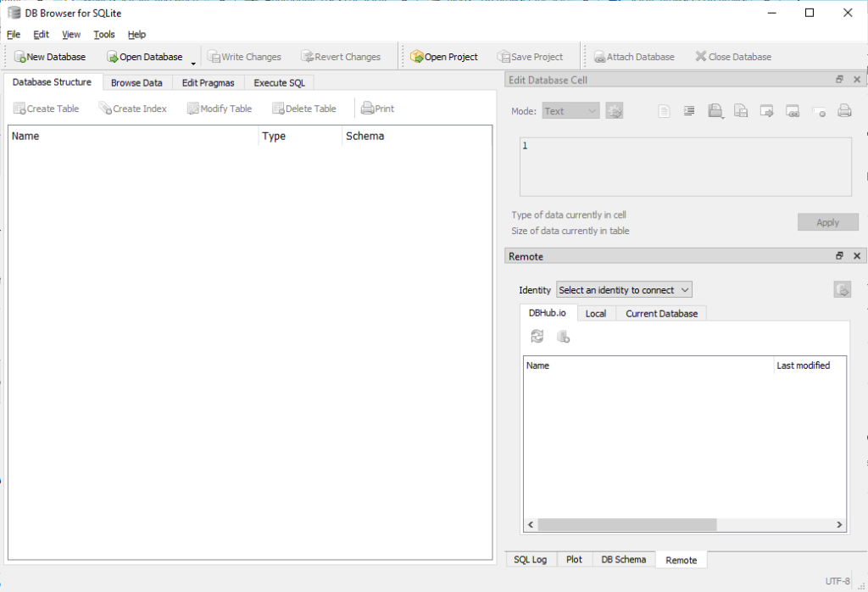The image size is (868, 592).
Task: Click the Delete Table button
Action: point(304,109)
